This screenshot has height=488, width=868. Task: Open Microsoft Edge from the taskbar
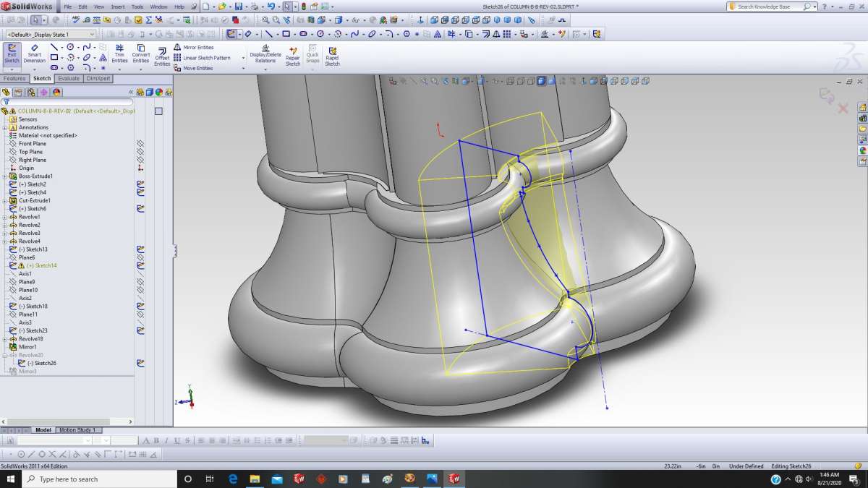[233, 479]
